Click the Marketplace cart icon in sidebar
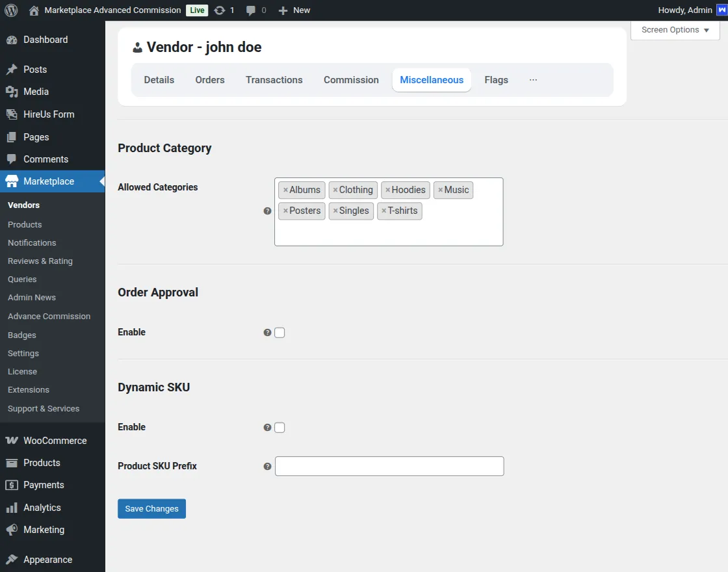 (13, 181)
